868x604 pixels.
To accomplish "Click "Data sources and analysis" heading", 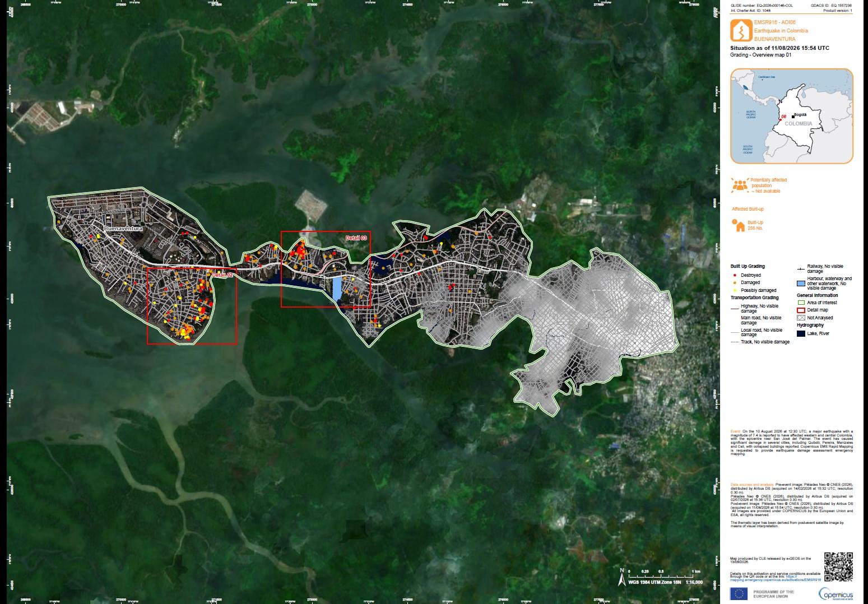I will (752, 484).
